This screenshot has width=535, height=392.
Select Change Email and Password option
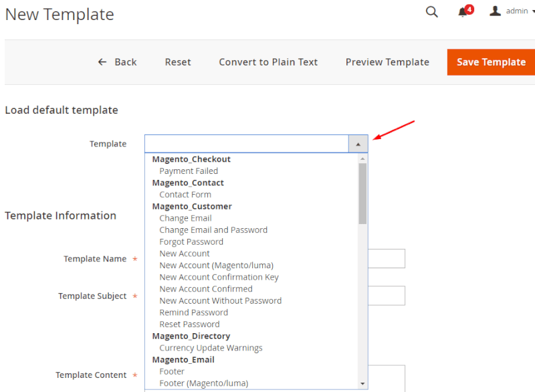[x=213, y=230]
